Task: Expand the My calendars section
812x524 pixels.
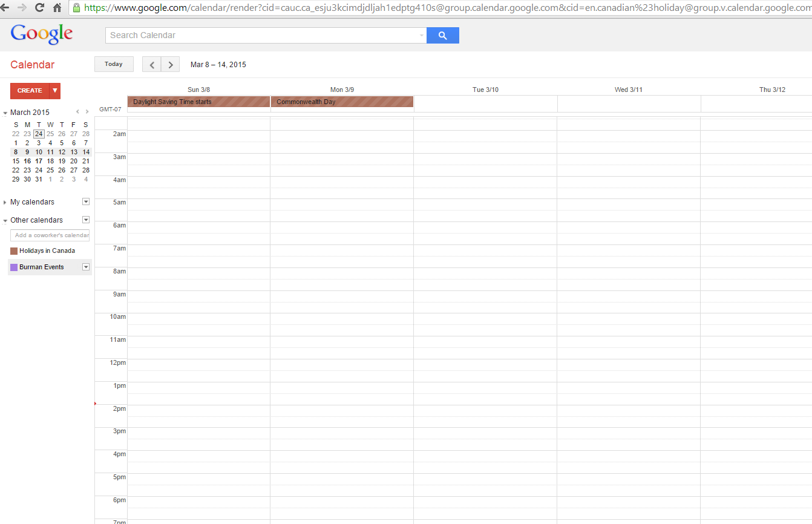Action: (x=5, y=202)
